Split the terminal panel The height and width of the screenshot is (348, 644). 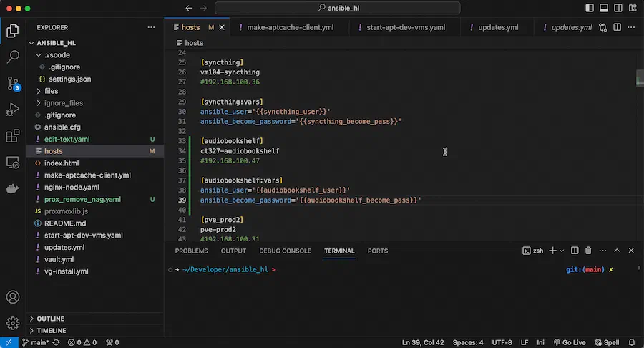(x=575, y=251)
